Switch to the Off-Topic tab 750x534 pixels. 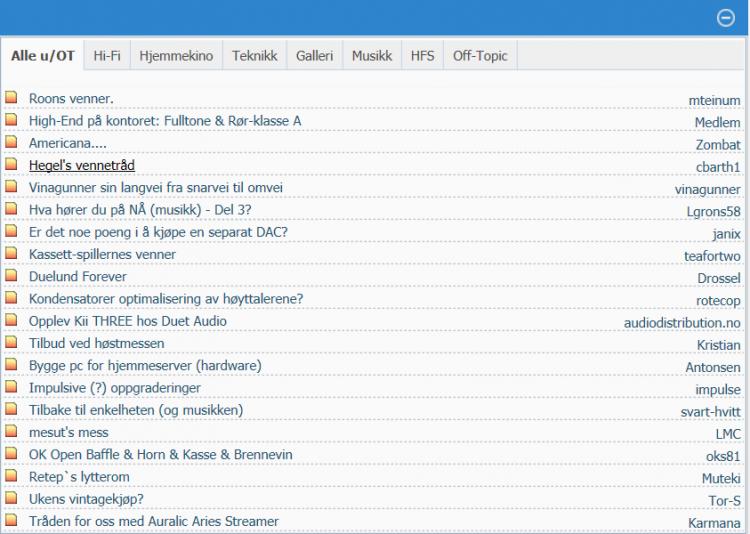(x=480, y=56)
